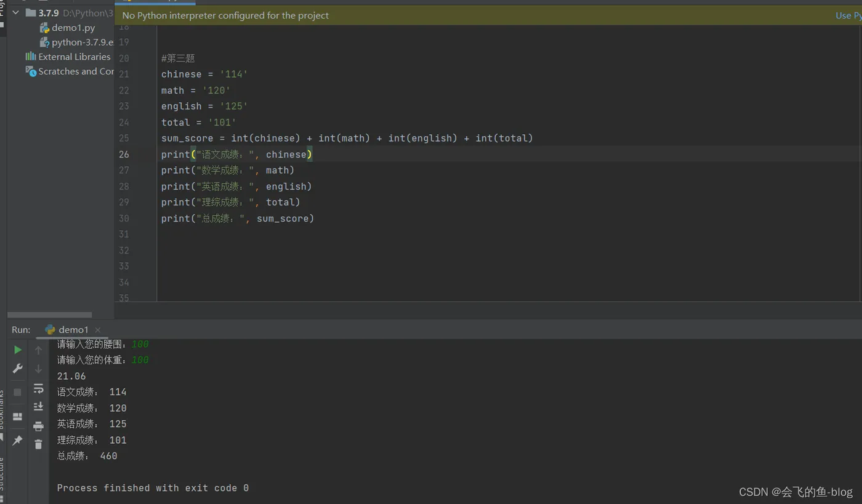
Task: Click console output '语文成绩： 114'
Action: click(x=92, y=392)
